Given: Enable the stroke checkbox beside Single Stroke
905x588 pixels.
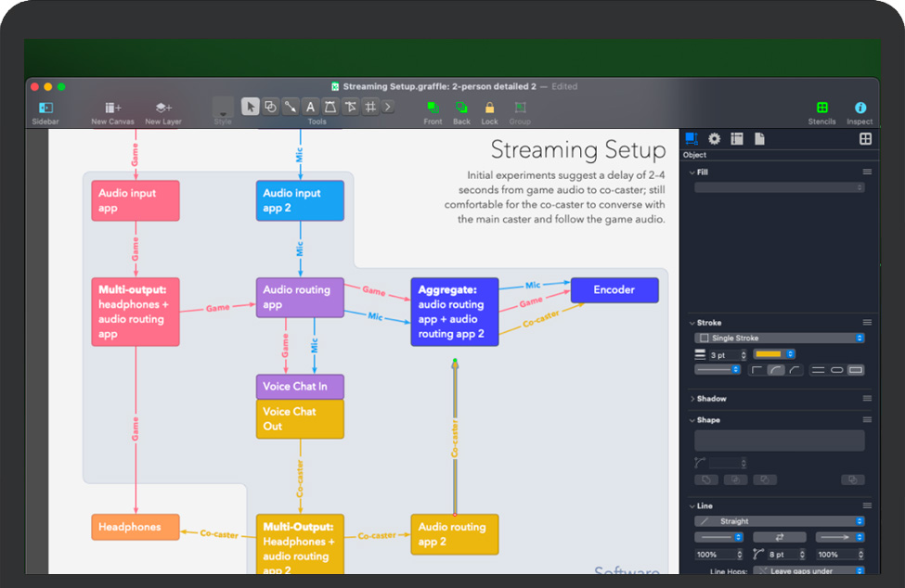Looking at the screenshot, I should 704,339.
